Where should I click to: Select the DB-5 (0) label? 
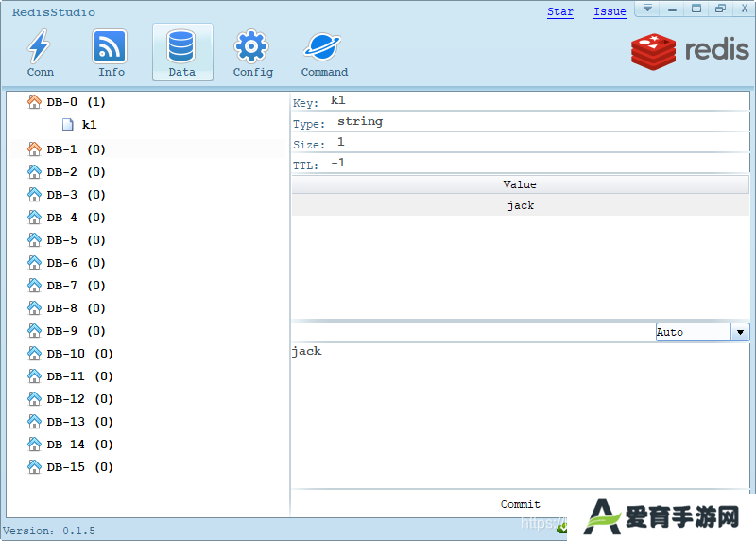pyautogui.click(x=77, y=240)
